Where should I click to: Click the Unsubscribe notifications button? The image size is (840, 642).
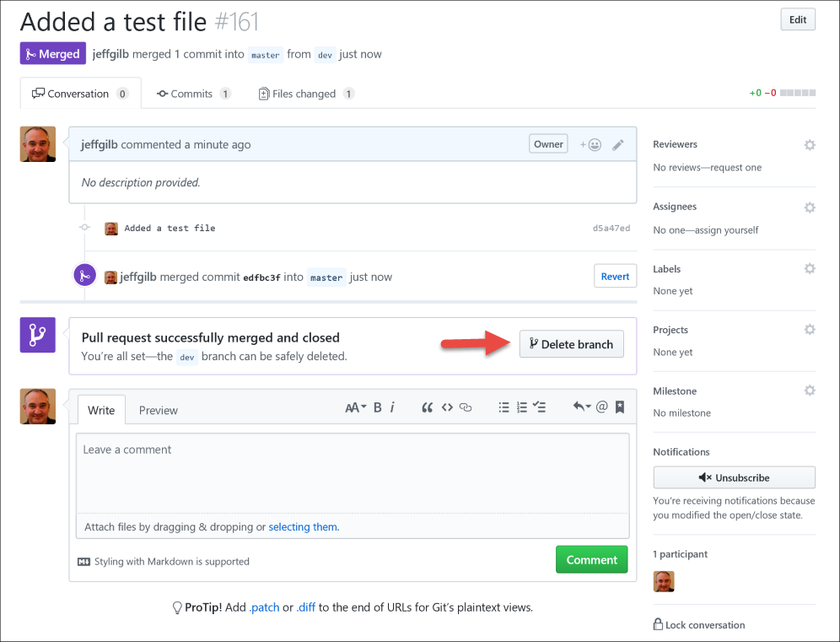pyautogui.click(x=734, y=477)
